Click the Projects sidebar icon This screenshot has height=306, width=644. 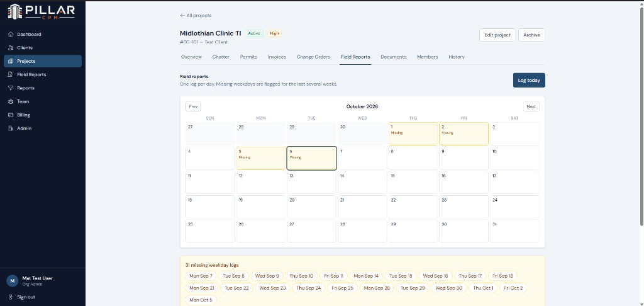pos(11,61)
